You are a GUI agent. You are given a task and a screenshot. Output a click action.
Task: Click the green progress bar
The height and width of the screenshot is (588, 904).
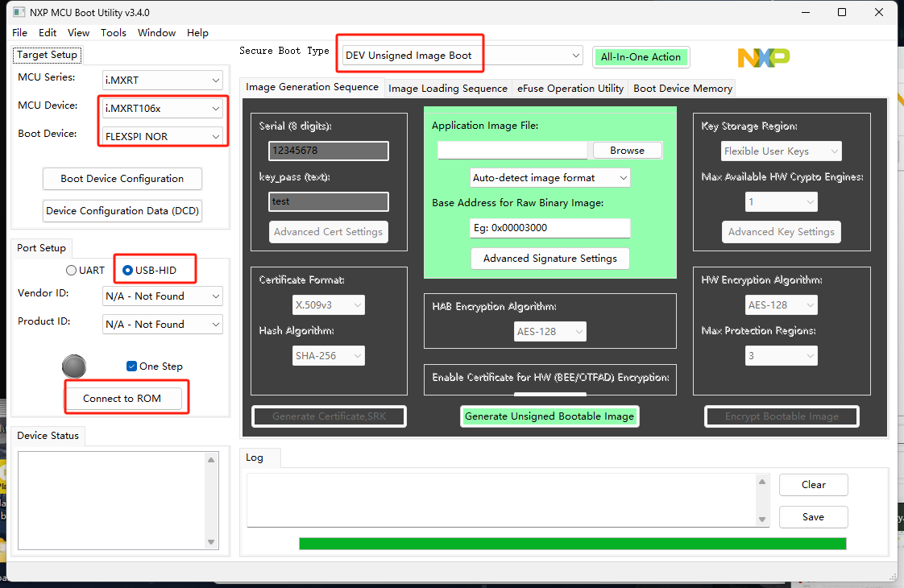[x=573, y=544]
